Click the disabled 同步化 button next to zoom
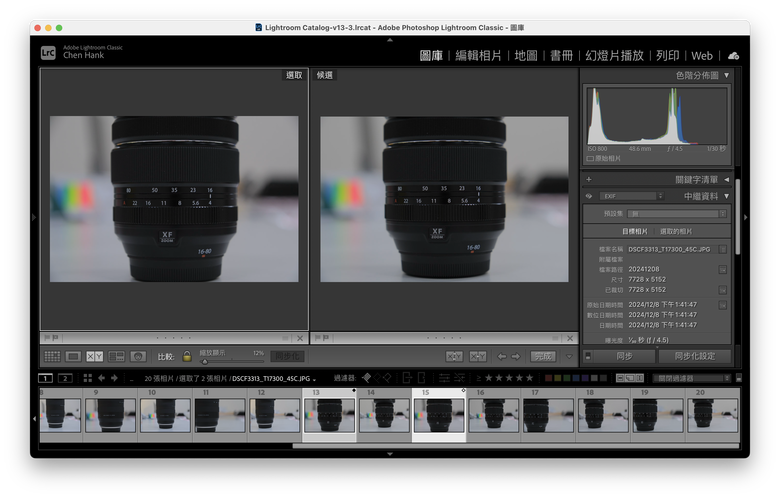 (x=288, y=356)
